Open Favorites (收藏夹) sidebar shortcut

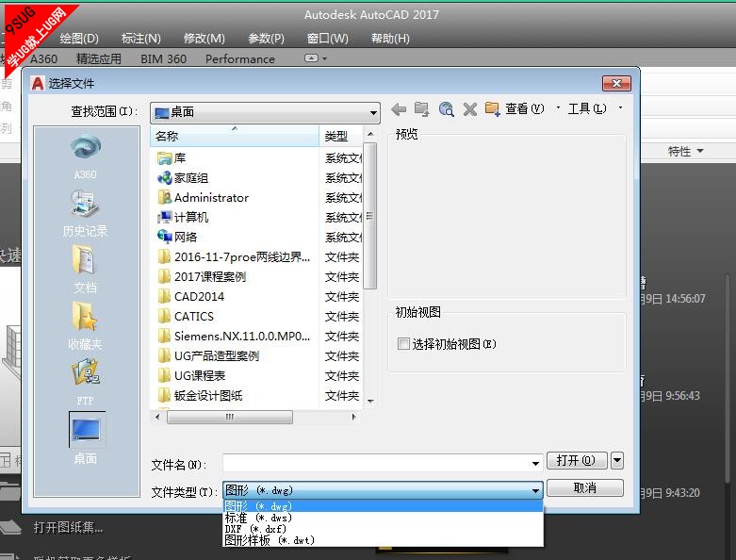coord(86,326)
